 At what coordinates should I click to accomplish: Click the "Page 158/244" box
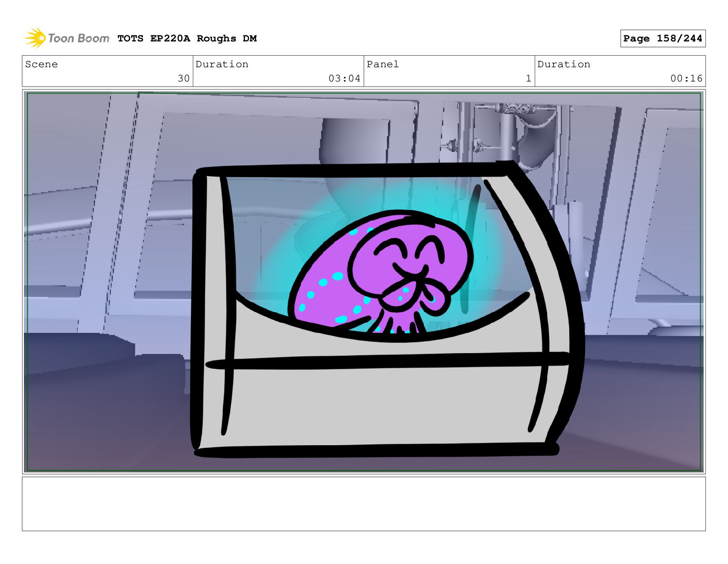point(663,39)
